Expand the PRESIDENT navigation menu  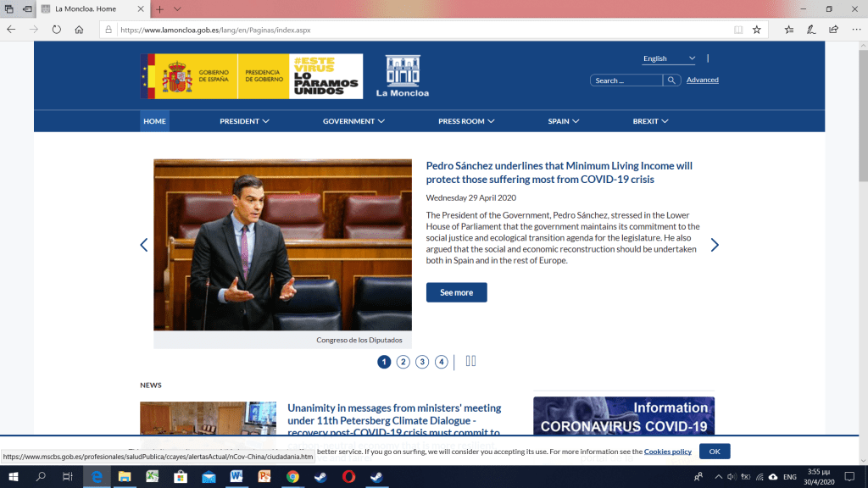[x=244, y=121]
